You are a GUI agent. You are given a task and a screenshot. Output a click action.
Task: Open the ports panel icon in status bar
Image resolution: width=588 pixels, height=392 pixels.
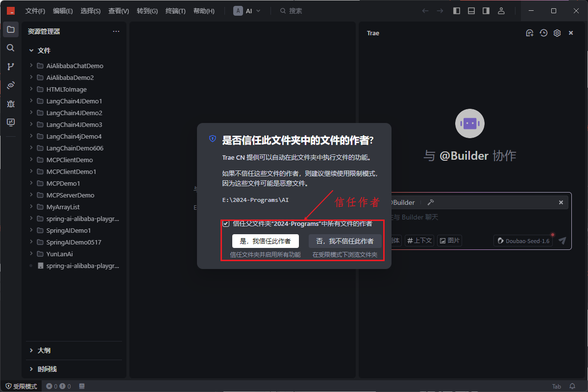[82, 386]
